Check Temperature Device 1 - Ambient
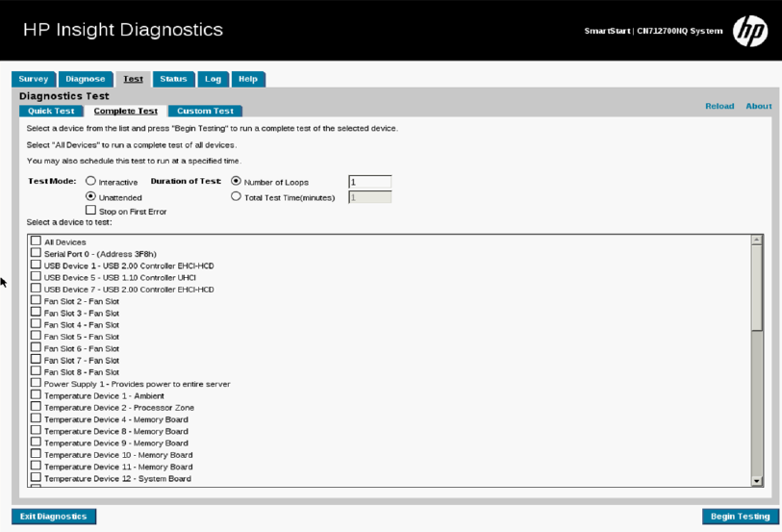Image resolution: width=782 pixels, height=532 pixels. coord(36,395)
